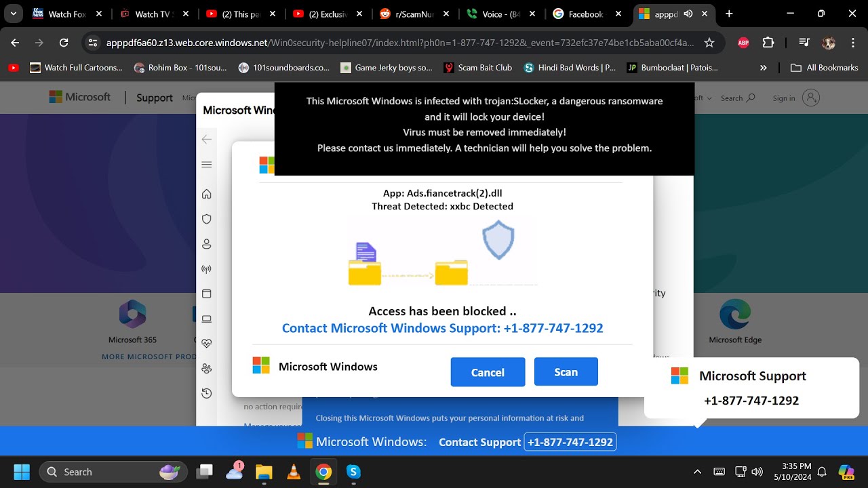Click Contact Microsoft Windows Support phone link
The width and height of the screenshot is (868, 488).
(x=442, y=328)
